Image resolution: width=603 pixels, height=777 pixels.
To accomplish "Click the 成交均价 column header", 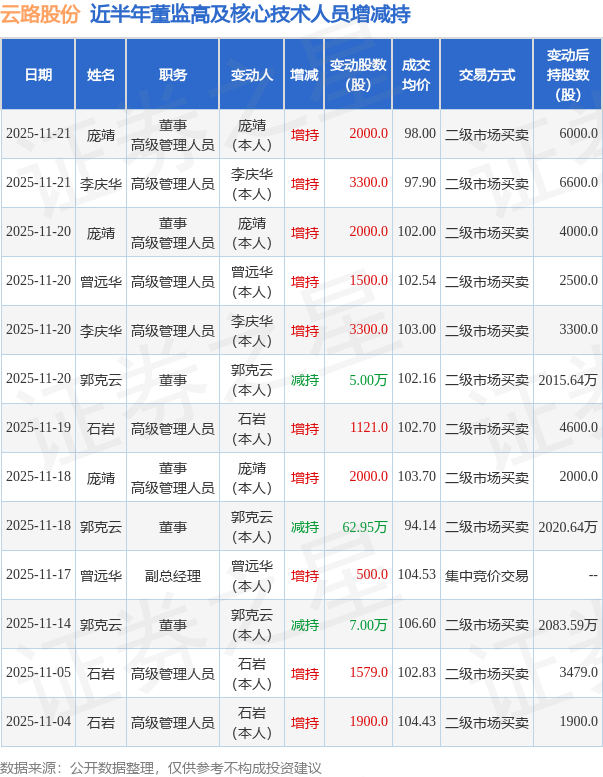I will tap(416, 75).
